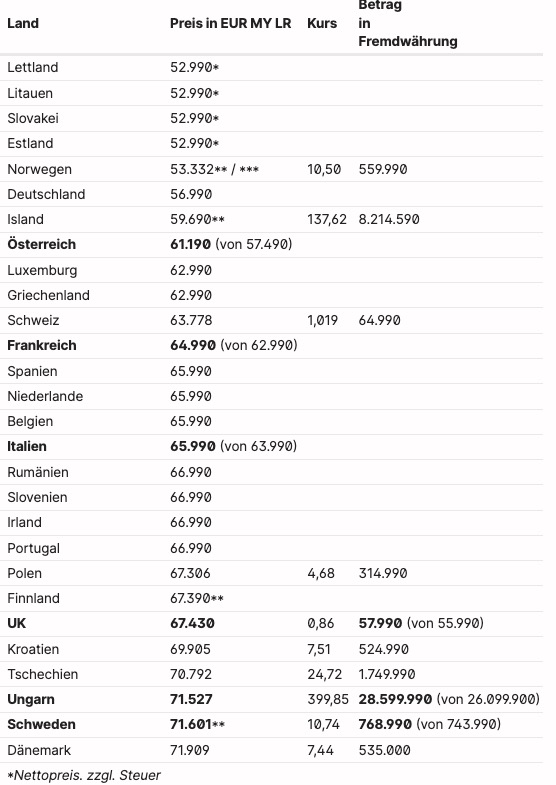The width and height of the screenshot is (556, 785).
Task: Click UK amount 57.990
Action: (x=380, y=623)
